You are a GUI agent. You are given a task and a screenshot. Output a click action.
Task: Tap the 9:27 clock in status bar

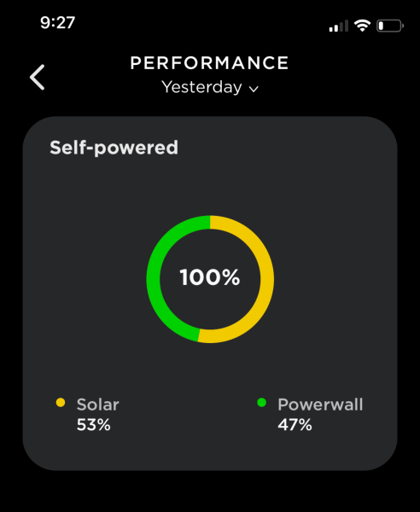(58, 22)
